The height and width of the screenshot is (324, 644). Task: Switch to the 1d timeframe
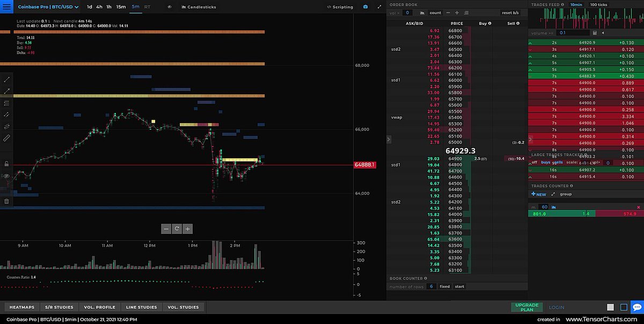90,7
